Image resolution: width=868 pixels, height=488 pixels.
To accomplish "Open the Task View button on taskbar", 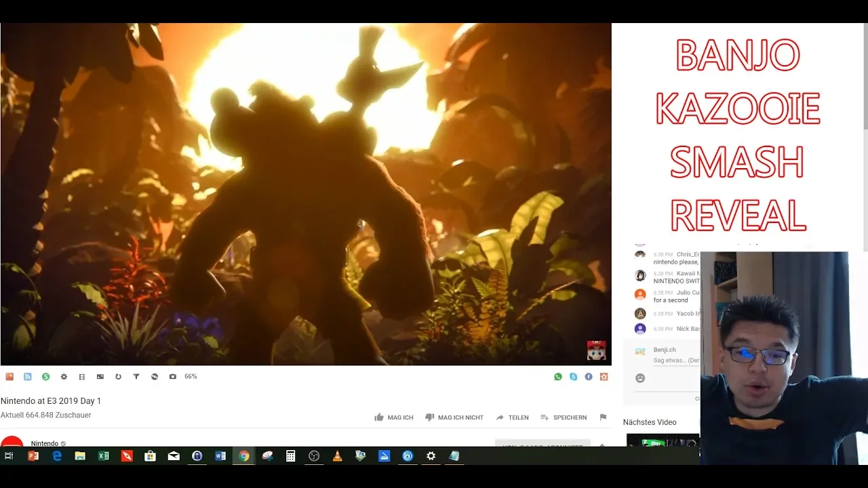I will [x=9, y=456].
